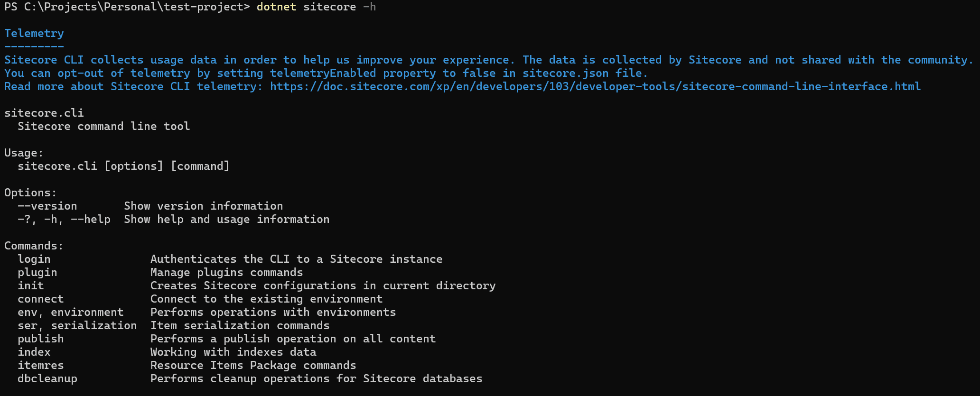Image resolution: width=980 pixels, height=396 pixels.
Task: Click the 'plugin' command name
Action: pyautogui.click(x=37, y=272)
